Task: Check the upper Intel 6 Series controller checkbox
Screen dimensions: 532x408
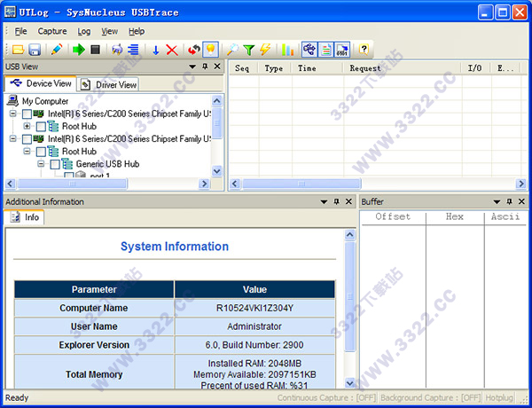Action: point(27,114)
